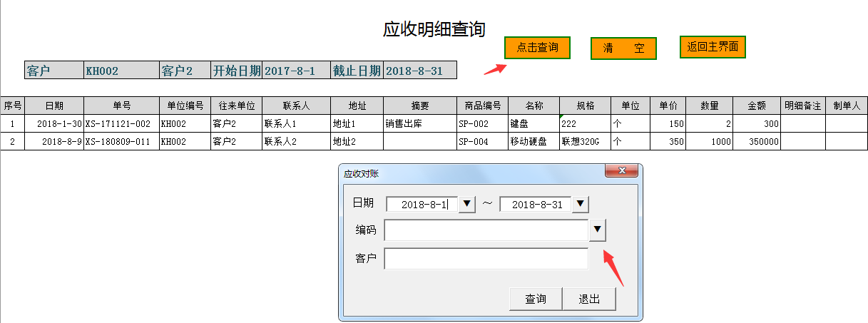Click the 制单人 column header
The image size is (868, 323).
click(x=847, y=106)
